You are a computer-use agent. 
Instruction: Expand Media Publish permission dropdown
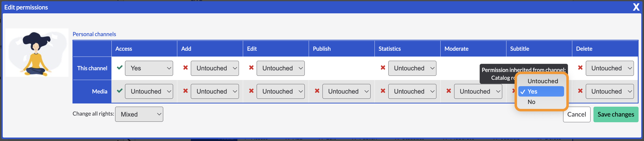(346, 91)
